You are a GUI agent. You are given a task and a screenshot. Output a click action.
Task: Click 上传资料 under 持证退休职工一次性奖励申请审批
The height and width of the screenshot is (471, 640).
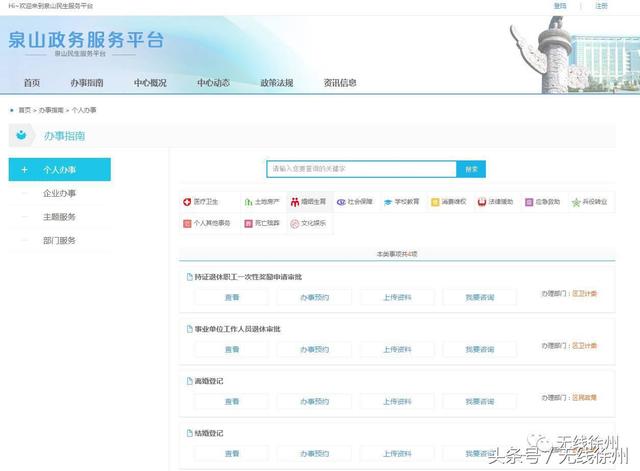point(397,298)
